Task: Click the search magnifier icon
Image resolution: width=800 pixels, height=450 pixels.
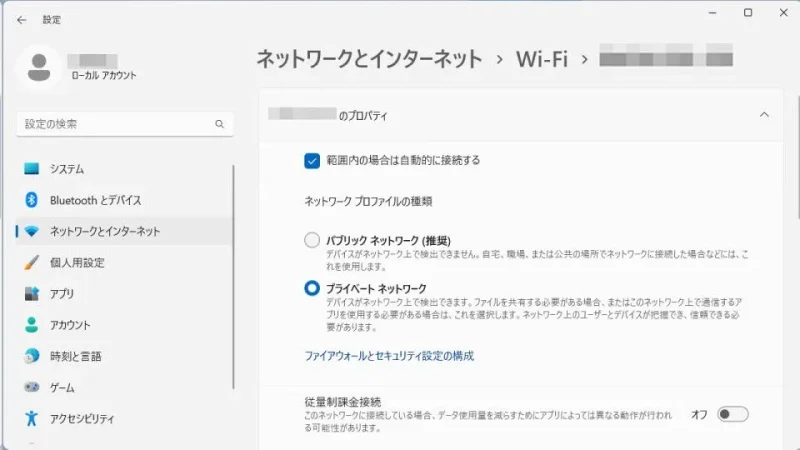Action: [219, 124]
